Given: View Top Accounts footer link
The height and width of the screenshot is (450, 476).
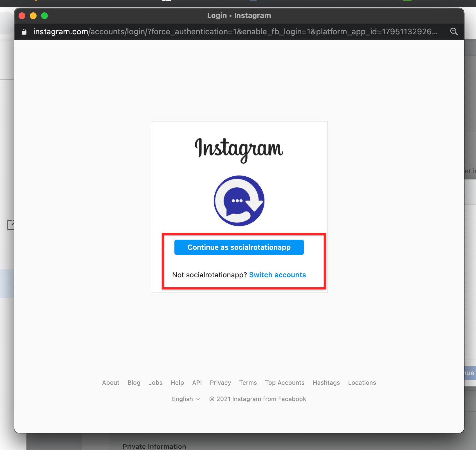Looking at the screenshot, I should (285, 382).
